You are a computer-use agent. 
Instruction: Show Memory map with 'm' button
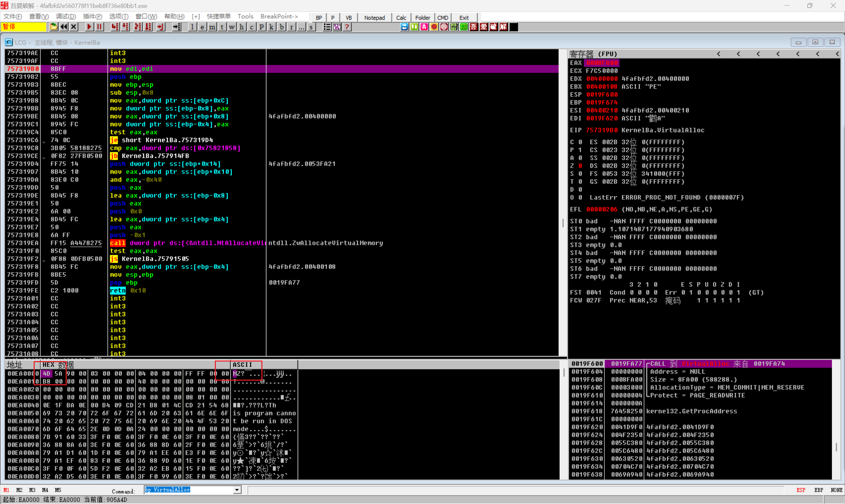click(x=212, y=27)
